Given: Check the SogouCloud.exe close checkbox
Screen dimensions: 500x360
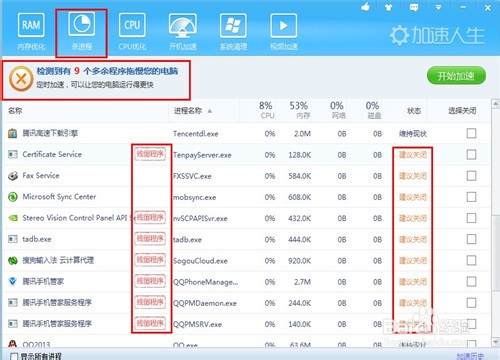Looking at the screenshot, I should (x=471, y=260).
